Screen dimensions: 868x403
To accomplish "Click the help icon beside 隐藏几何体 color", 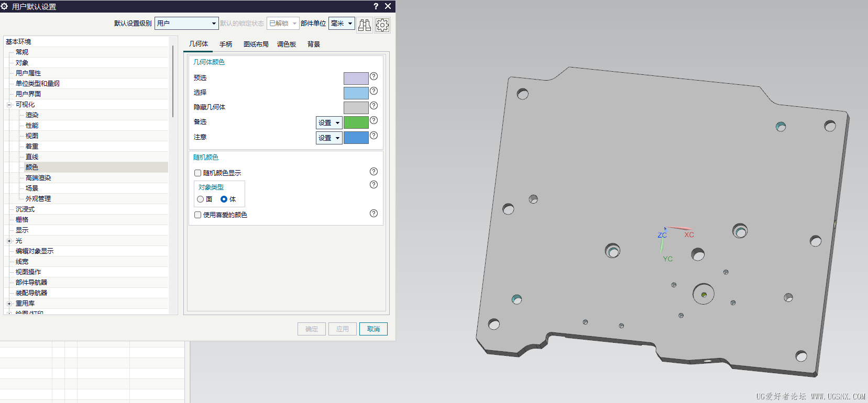I will [x=373, y=106].
